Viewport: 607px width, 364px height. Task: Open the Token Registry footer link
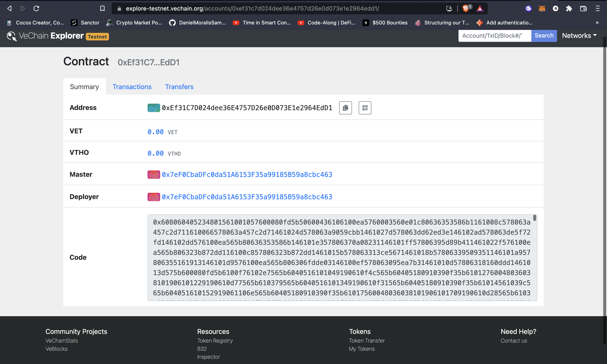(215, 340)
